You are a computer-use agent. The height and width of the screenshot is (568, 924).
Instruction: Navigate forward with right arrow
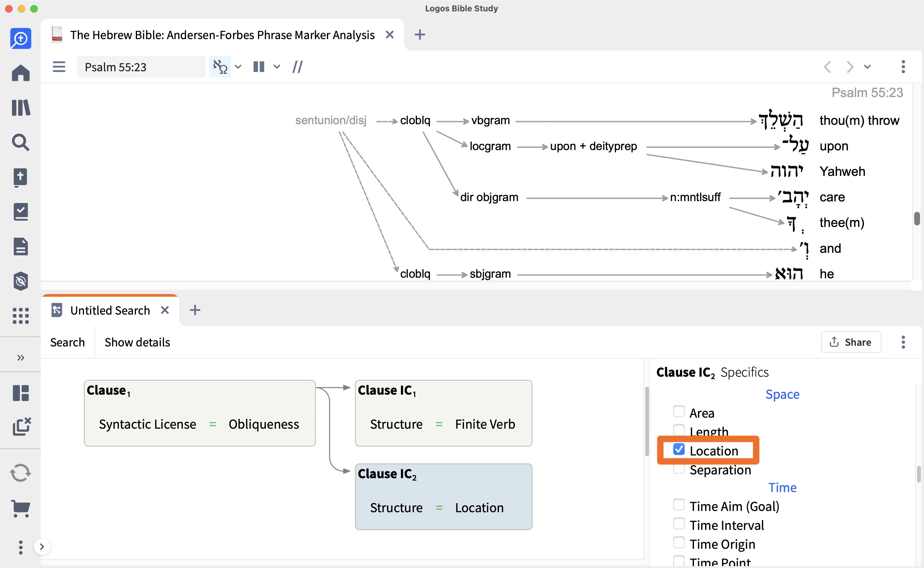[x=850, y=67]
